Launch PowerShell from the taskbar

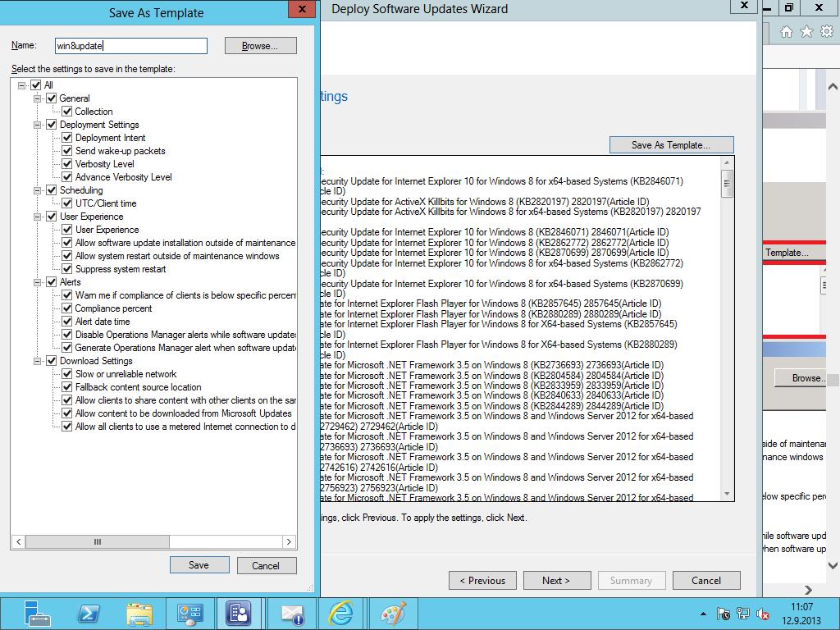(89, 614)
